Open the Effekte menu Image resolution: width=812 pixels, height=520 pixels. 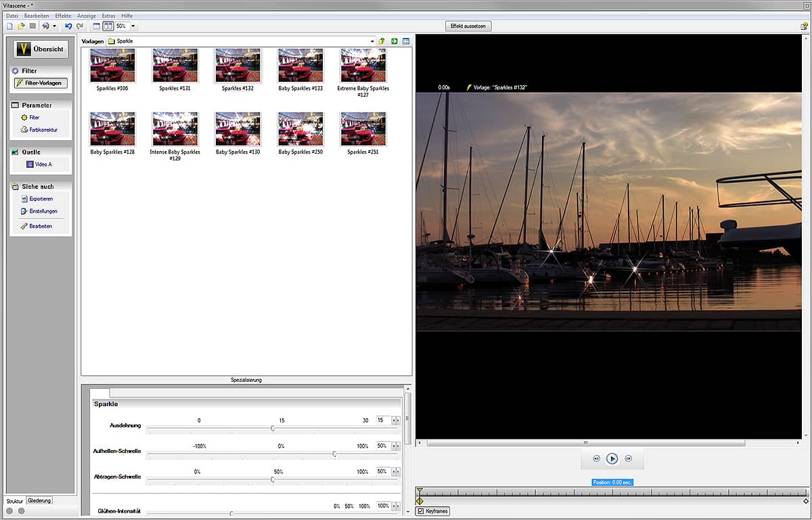[63, 15]
